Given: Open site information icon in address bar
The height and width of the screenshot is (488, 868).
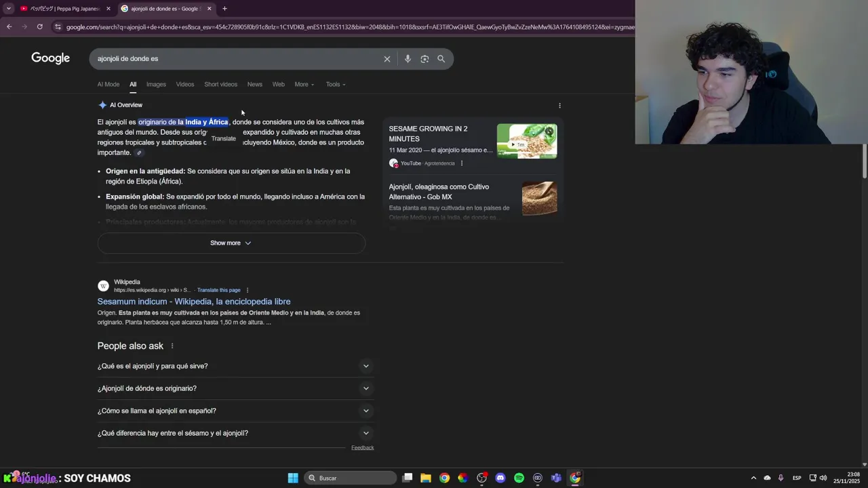Looking at the screenshot, I should coord(58,26).
